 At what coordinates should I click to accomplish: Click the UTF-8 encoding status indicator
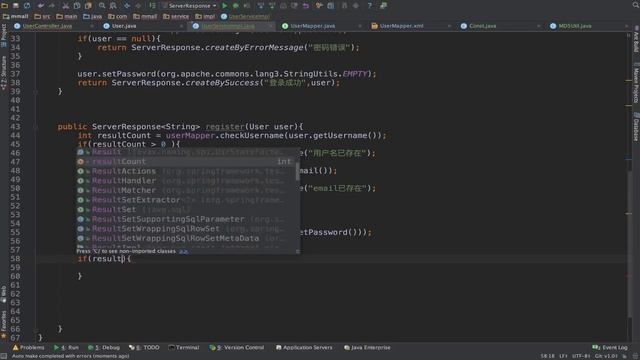[582, 356]
